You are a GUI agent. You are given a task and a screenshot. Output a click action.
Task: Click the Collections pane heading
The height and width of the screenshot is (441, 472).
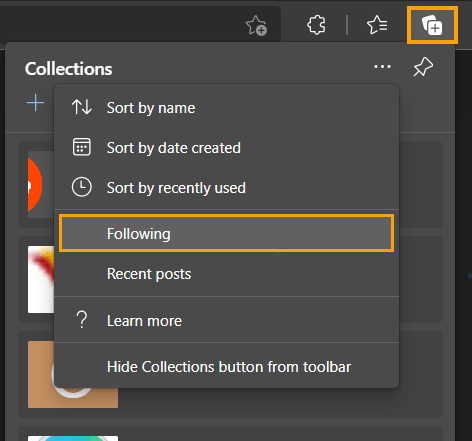[x=68, y=69]
